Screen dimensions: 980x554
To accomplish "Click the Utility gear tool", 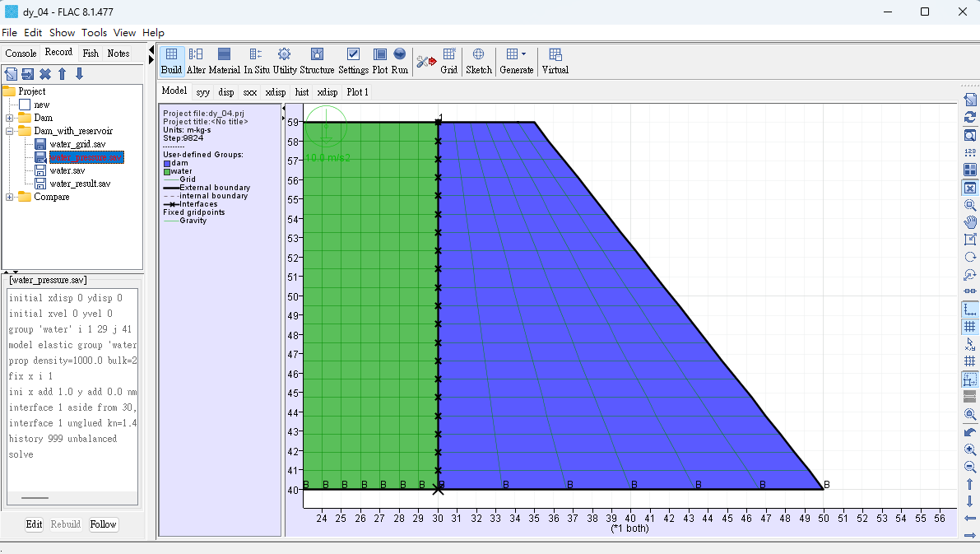I will click(285, 61).
